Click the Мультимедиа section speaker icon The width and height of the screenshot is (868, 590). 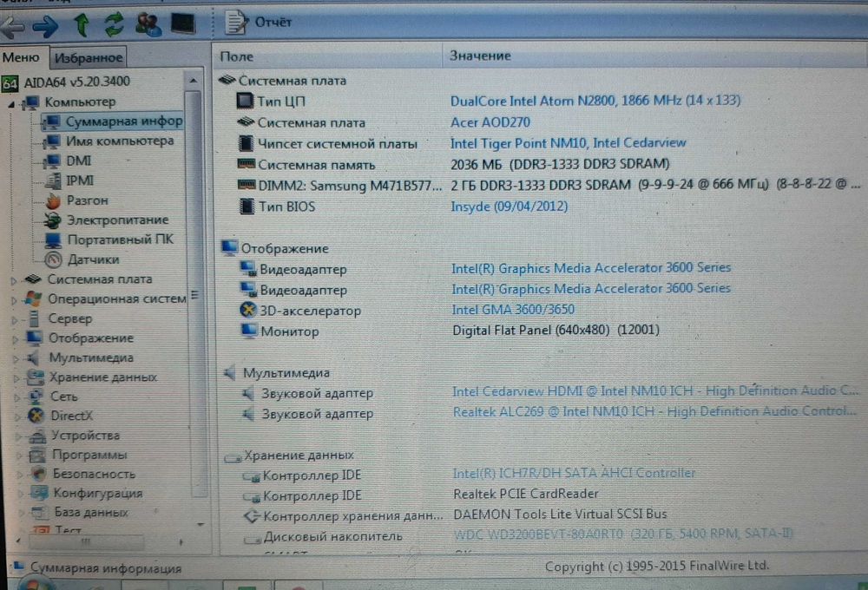click(230, 373)
